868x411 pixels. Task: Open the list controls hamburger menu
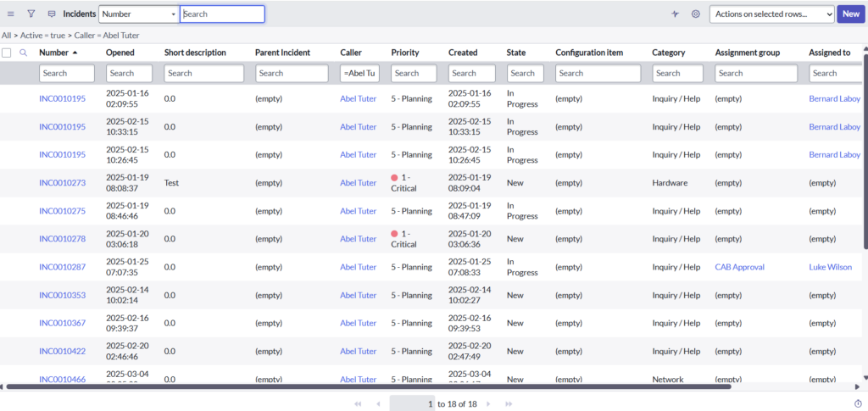[x=11, y=14]
